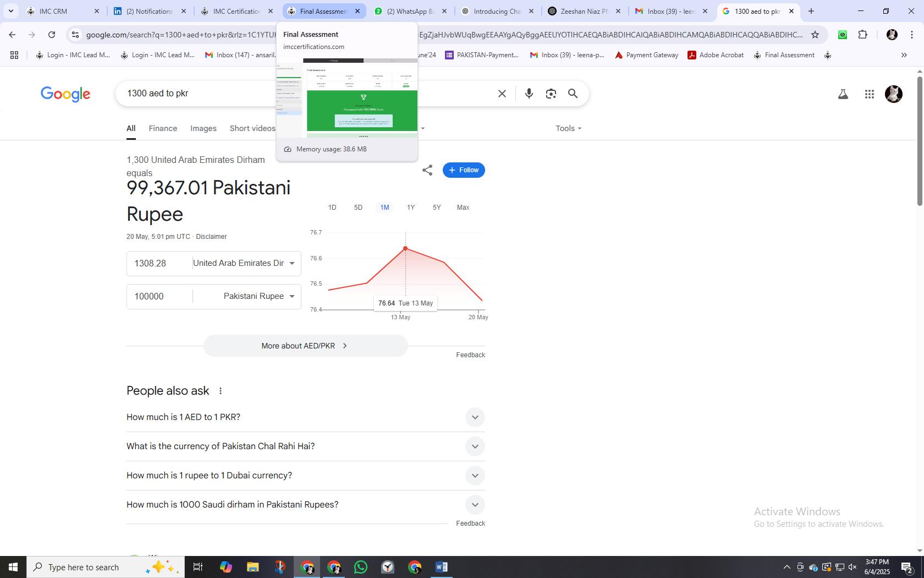The image size is (924, 578).
Task: Click Feedback below the currency chart
Action: coord(470,355)
